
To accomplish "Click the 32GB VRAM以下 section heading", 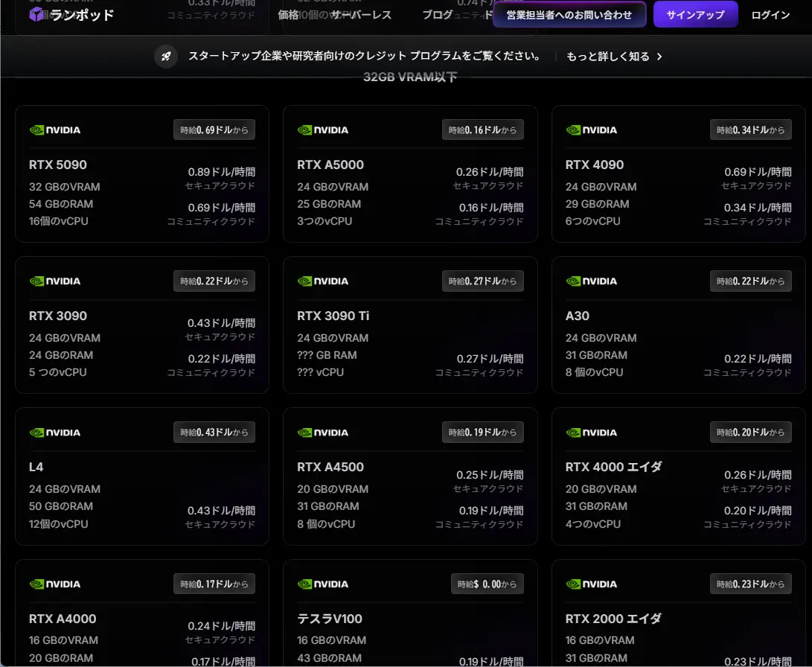I will click(x=410, y=77).
